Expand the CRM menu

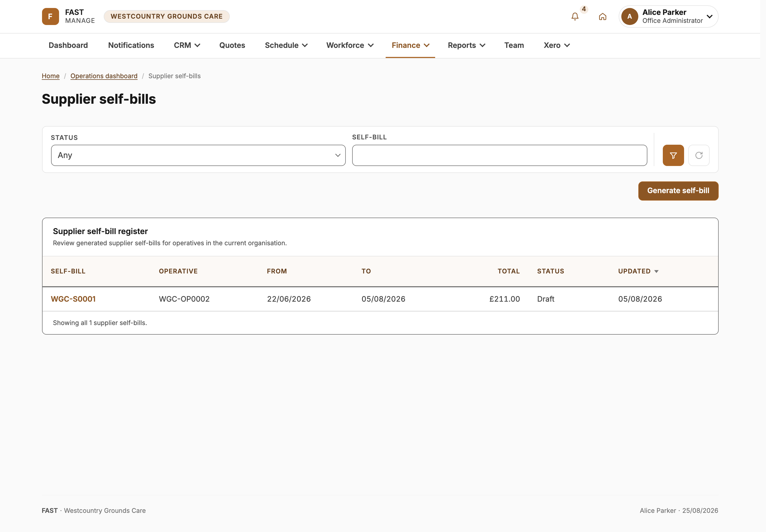click(187, 45)
